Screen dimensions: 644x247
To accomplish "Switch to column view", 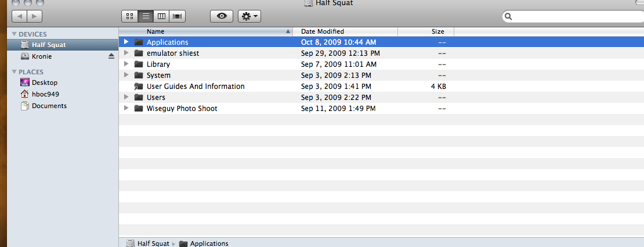I will point(161,16).
